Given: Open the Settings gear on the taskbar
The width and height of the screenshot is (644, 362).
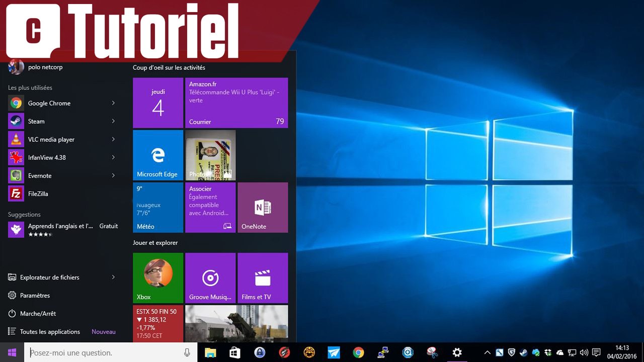Looking at the screenshot, I should point(457,352).
